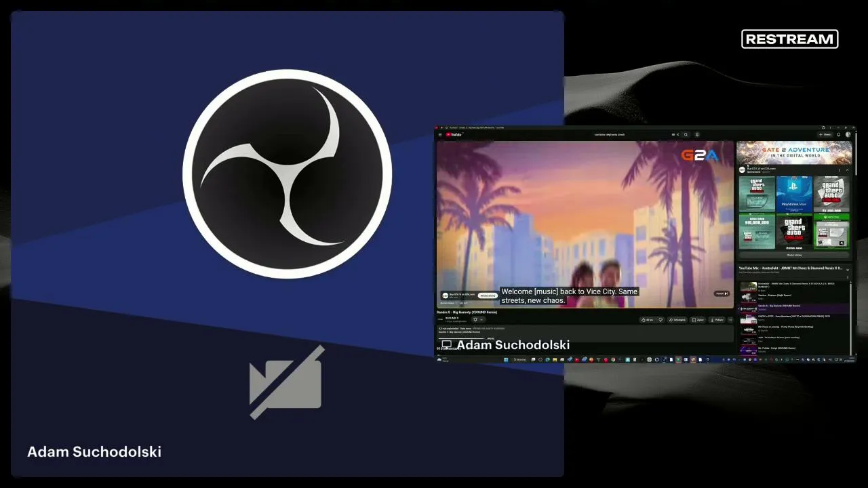The height and width of the screenshot is (488, 868).
Task: Open YouTube notifications bell
Action: coord(839,134)
